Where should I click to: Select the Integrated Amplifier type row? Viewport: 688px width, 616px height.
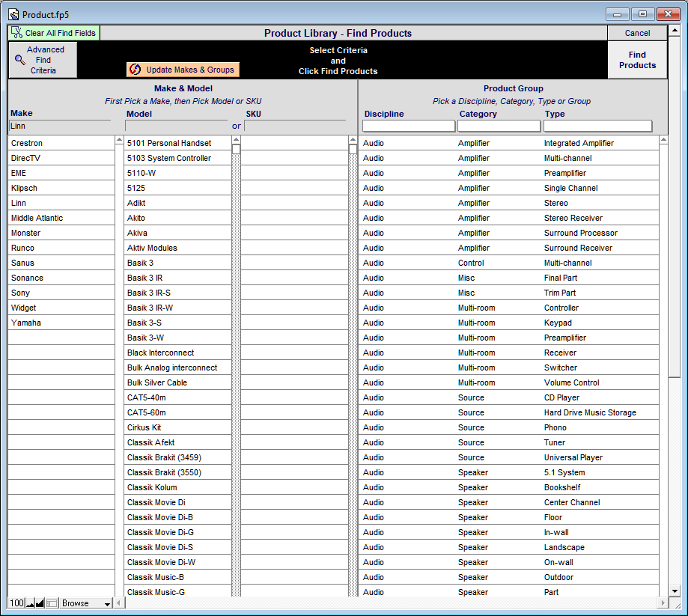click(x=509, y=143)
